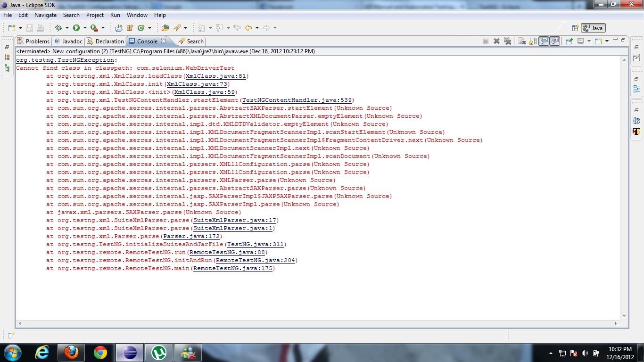
Task: Open the New wizard dropdown arrow
Action: point(20,28)
